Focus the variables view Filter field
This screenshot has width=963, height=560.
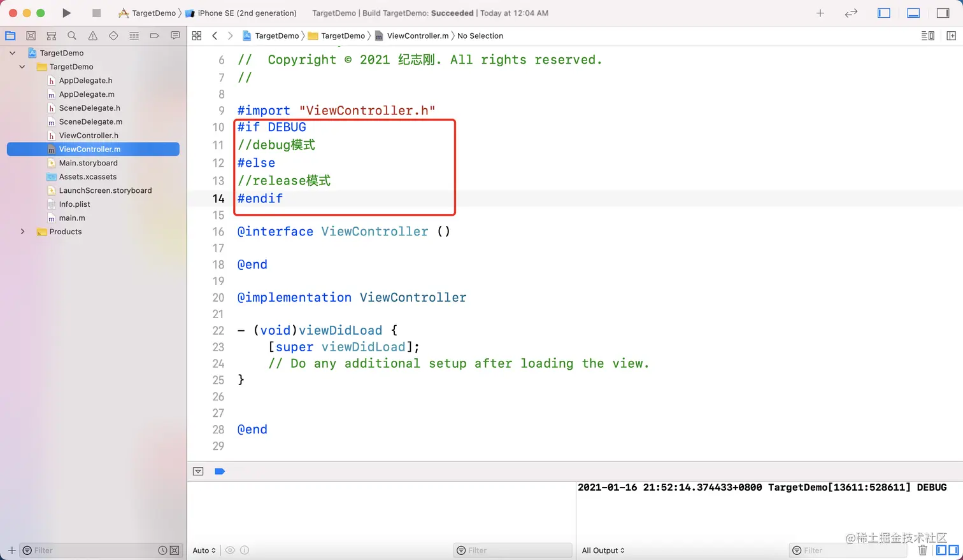(x=513, y=550)
